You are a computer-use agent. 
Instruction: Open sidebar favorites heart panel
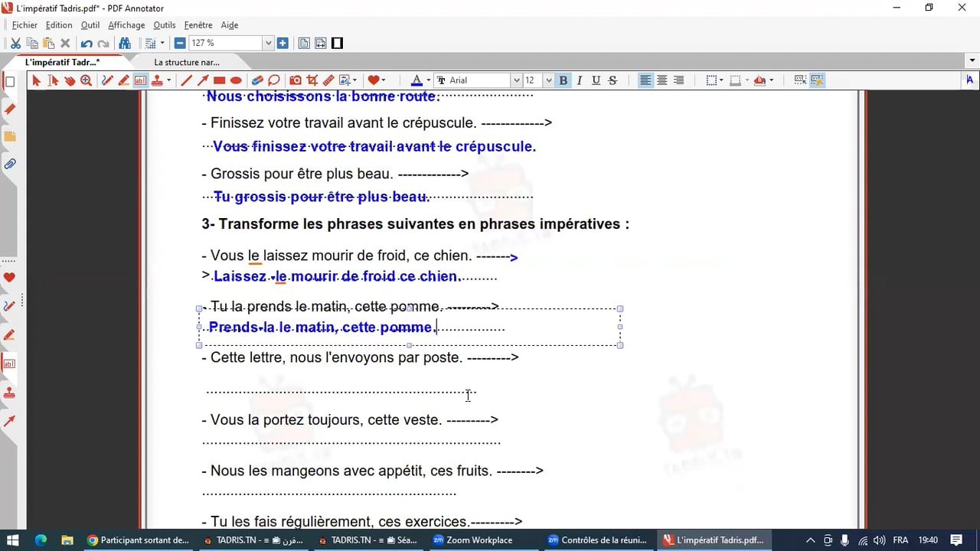point(10,278)
